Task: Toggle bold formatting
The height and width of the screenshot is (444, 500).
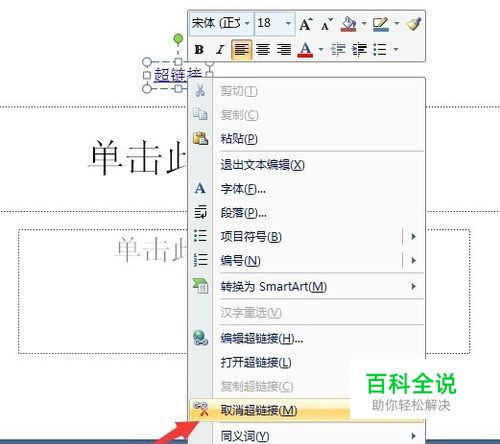Action: tap(199, 50)
